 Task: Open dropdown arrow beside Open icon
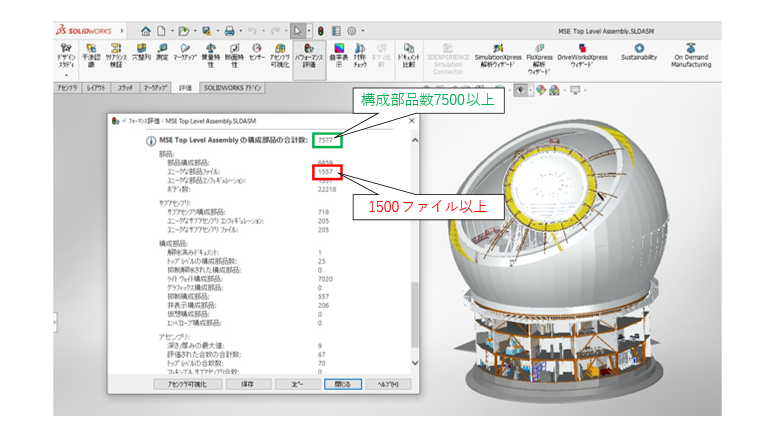(195, 31)
